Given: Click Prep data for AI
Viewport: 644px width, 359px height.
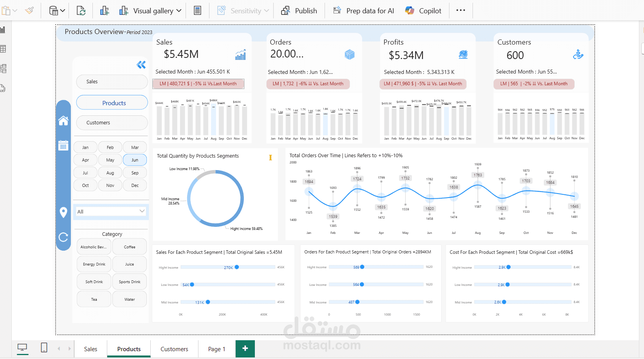Looking at the screenshot, I should 363,11.
